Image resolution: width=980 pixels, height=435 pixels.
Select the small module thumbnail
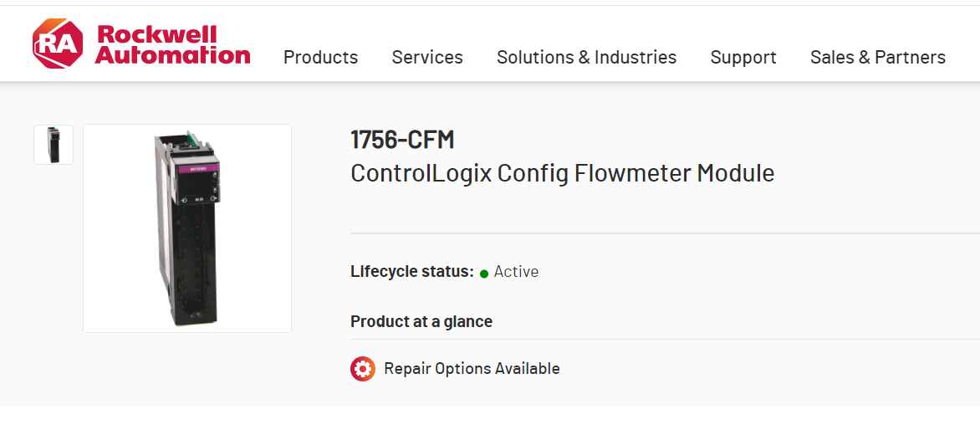pos(54,145)
